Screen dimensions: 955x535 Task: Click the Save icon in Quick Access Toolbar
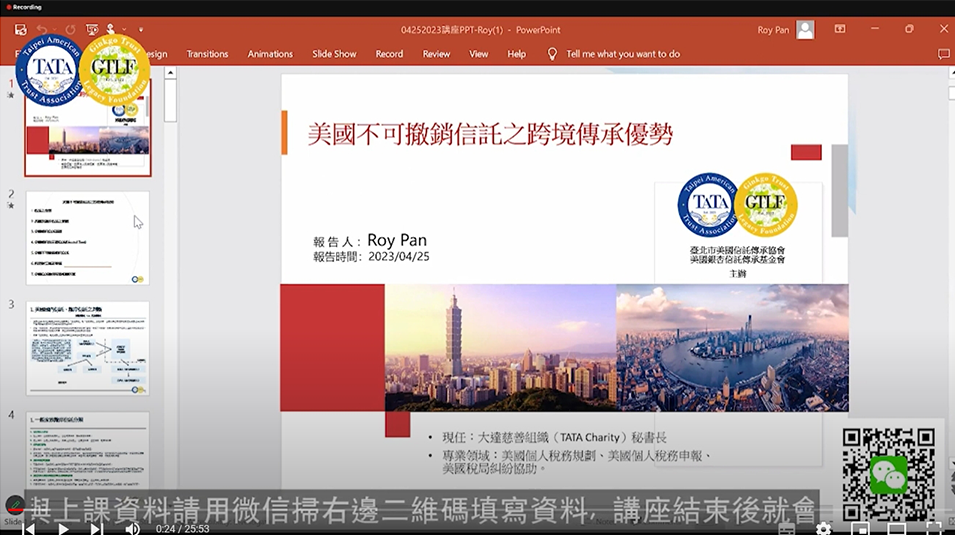pyautogui.click(x=21, y=29)
